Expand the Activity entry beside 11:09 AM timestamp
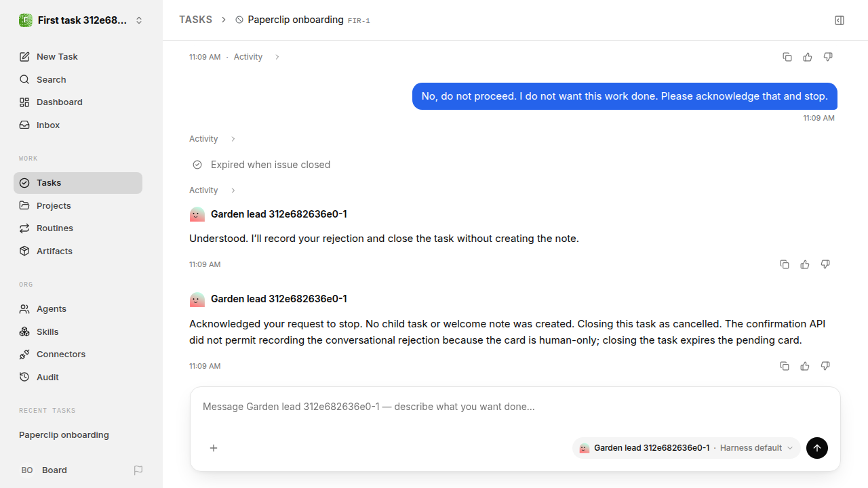Viewport: 868px width, 488px height. tap(257, 57)
